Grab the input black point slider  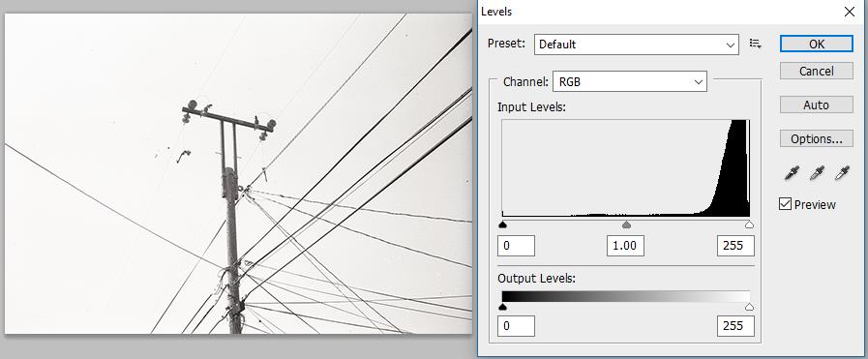pyautogui.click(x=502, y=224)
